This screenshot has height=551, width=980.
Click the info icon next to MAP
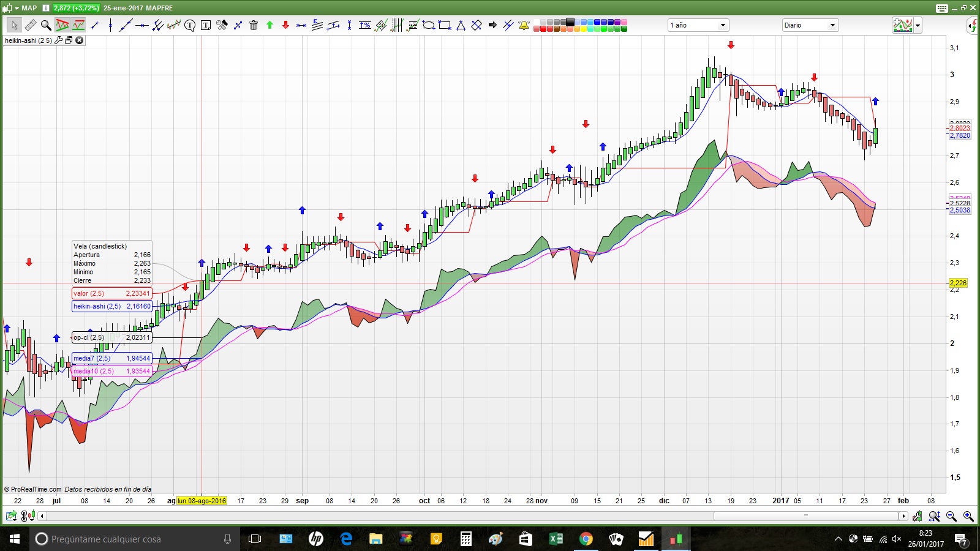[x=46, y=8]
